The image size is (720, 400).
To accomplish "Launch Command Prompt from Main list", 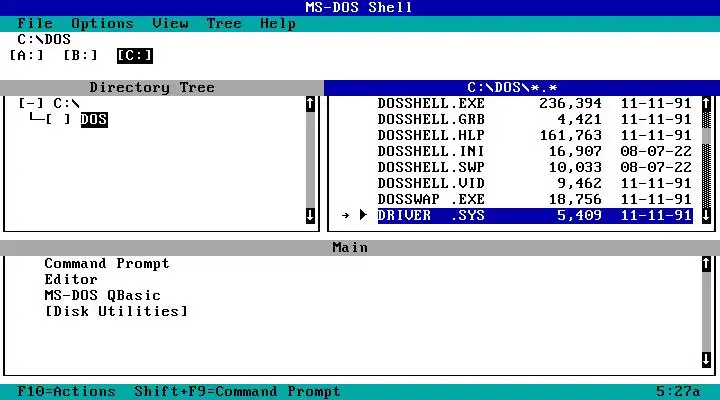I will [x=107, y=264].
